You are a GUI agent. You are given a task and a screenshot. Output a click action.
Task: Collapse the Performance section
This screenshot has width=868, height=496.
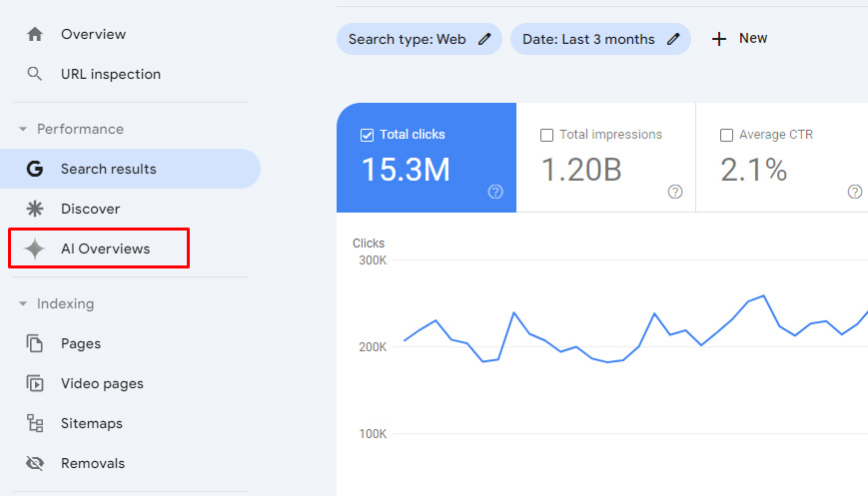23,129
